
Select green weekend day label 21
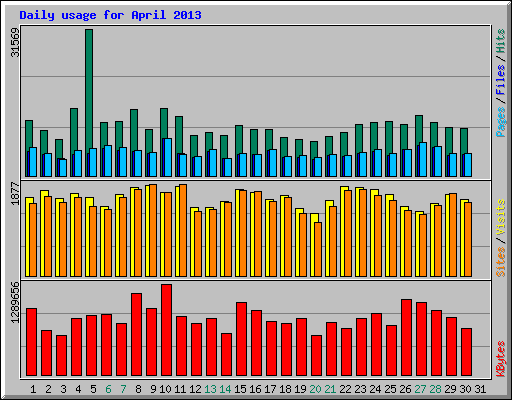330,389
